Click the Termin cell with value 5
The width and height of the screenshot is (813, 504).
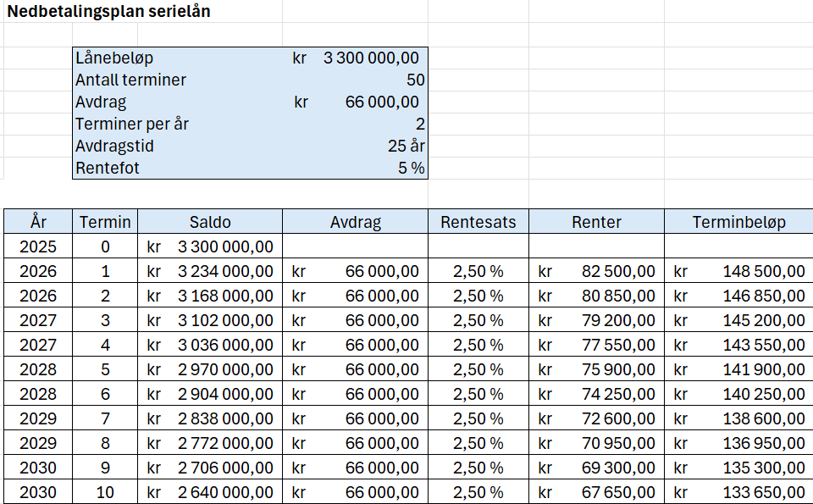105,369
